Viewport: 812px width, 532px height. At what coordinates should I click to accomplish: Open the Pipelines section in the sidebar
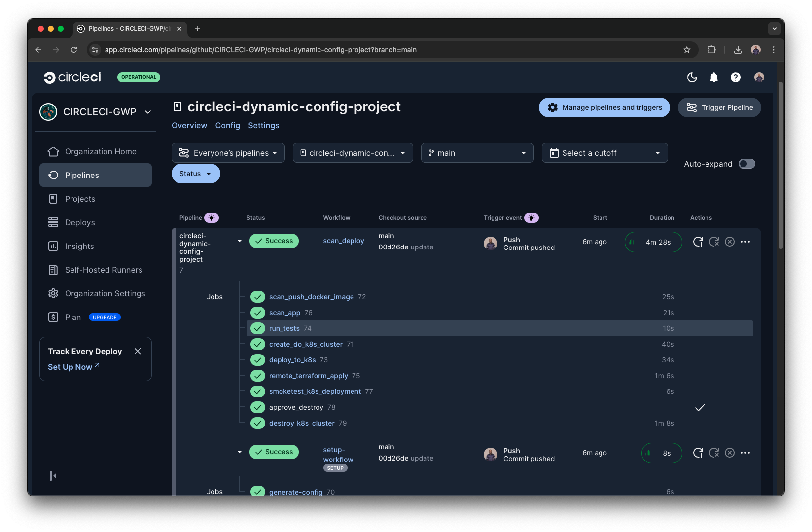click(81, 175)
